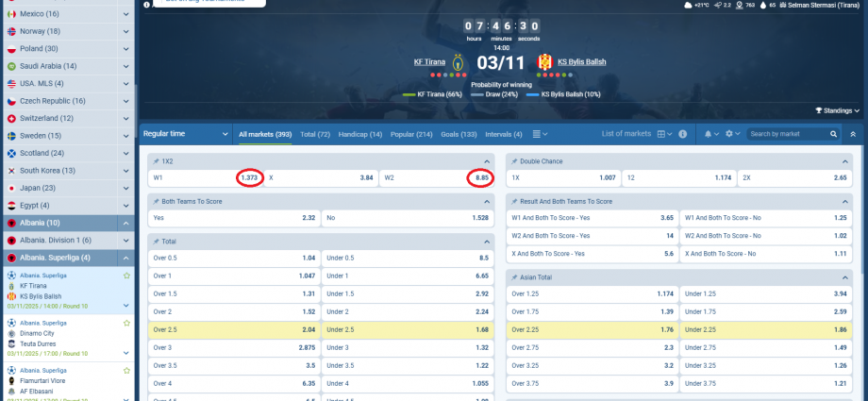The height and width of the screenshot is (401, 868).
Task: Open the KF Tirana team link
Action: tap(429, 62)
